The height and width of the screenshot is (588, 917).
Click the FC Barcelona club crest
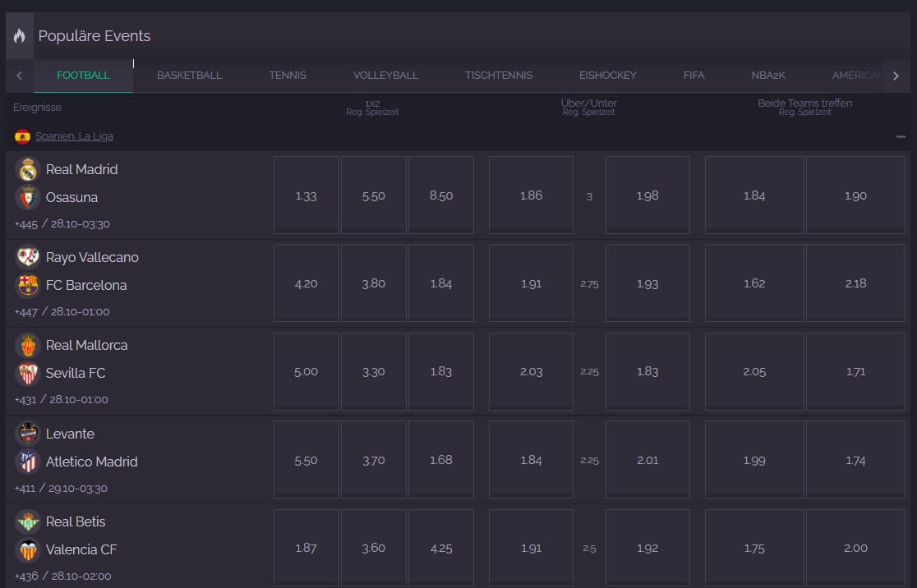click(28, 285)
